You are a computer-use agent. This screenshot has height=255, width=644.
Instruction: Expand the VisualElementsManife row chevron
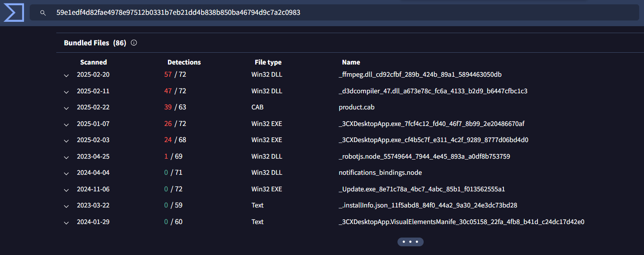coord(66,222)
